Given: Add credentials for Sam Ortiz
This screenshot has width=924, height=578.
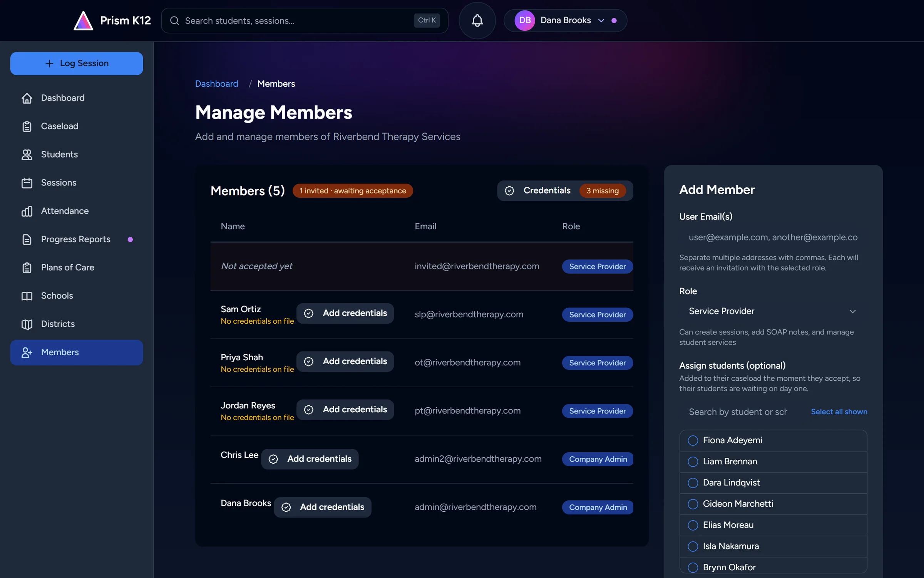Looking at the screenshot, I should pos(345,313).
